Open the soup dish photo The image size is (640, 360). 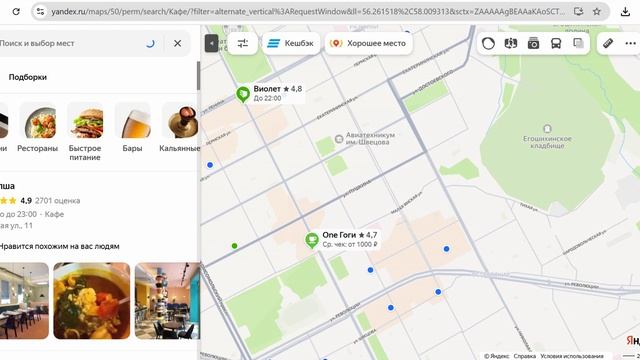pyautogui.click(x=92, y=300)
